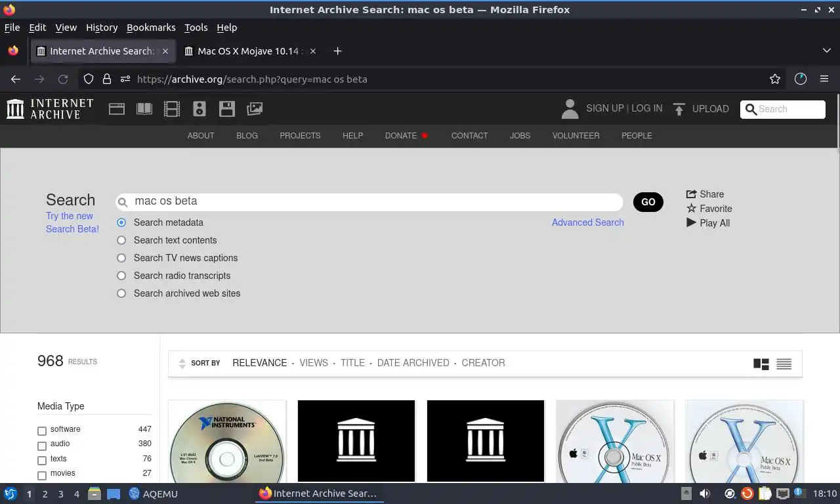840x504 pixels.
Task: Try the new Search Beta link
Action: tap(72, 222)
